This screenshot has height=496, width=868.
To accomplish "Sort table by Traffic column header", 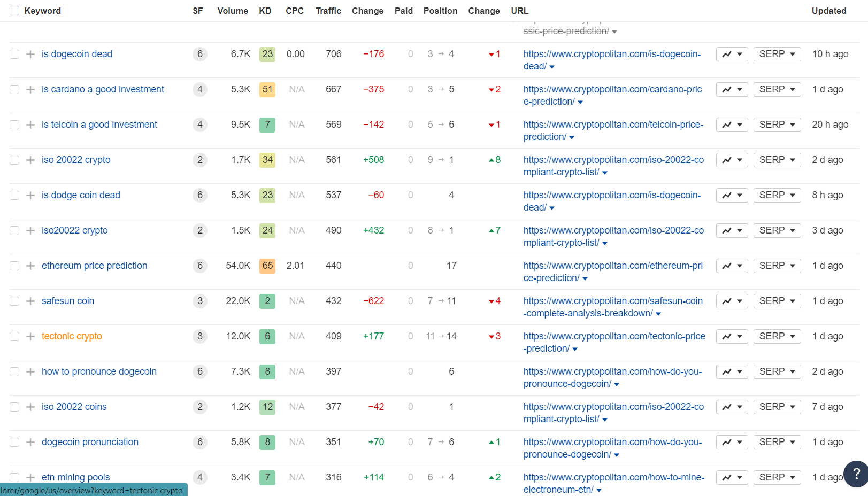I will (x=328, y=11).
